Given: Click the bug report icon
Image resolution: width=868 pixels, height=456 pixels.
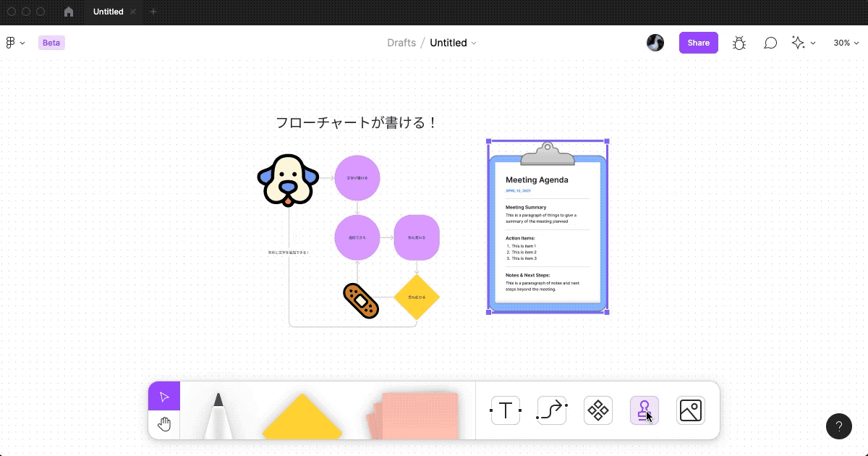Looking at the screenshot, I should (x=739, y=43).
